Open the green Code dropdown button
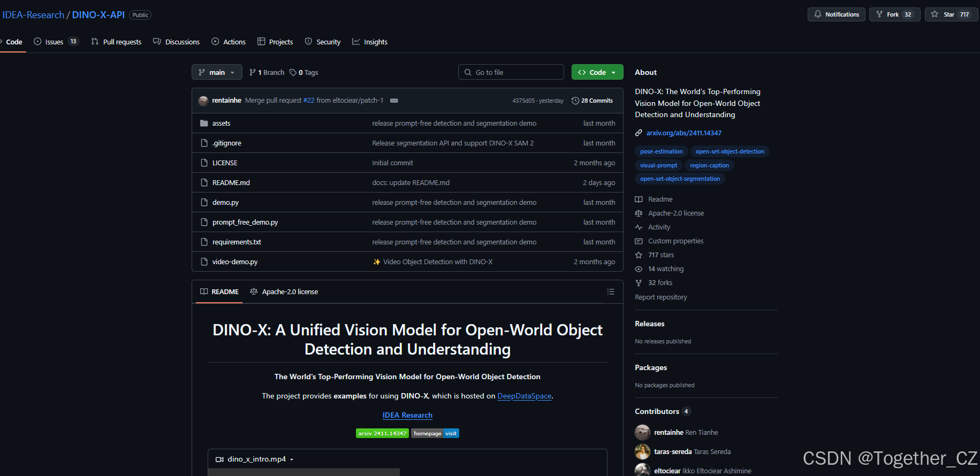Image resolution: width=980 pixels, height=476 pixels. tap(597, 72)
